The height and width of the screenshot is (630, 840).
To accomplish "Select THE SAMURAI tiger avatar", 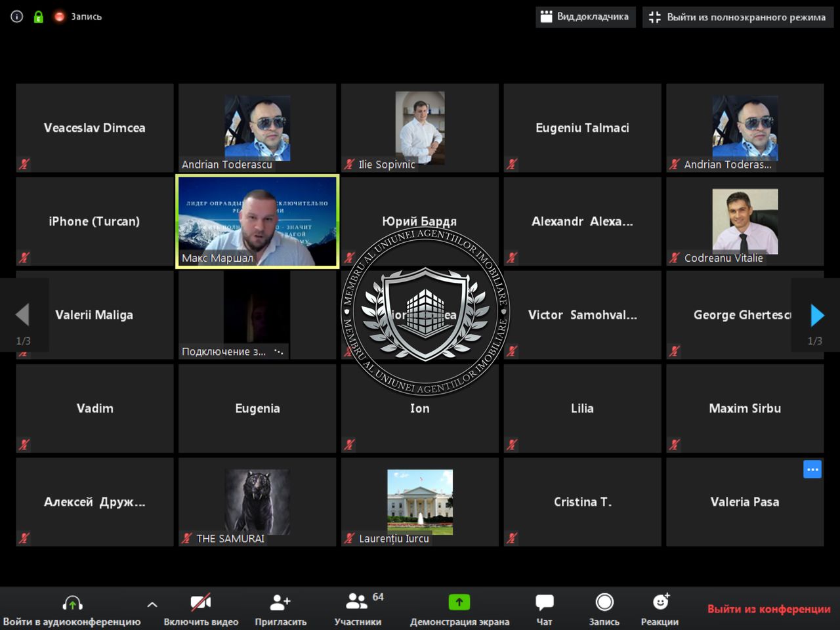I will [x=257, y=501].
